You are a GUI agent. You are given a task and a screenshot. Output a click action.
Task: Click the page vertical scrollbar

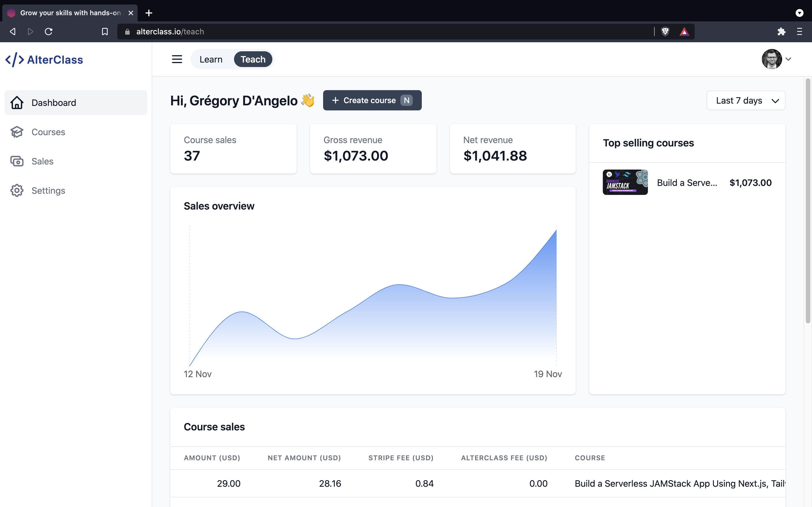coord(808,201)
